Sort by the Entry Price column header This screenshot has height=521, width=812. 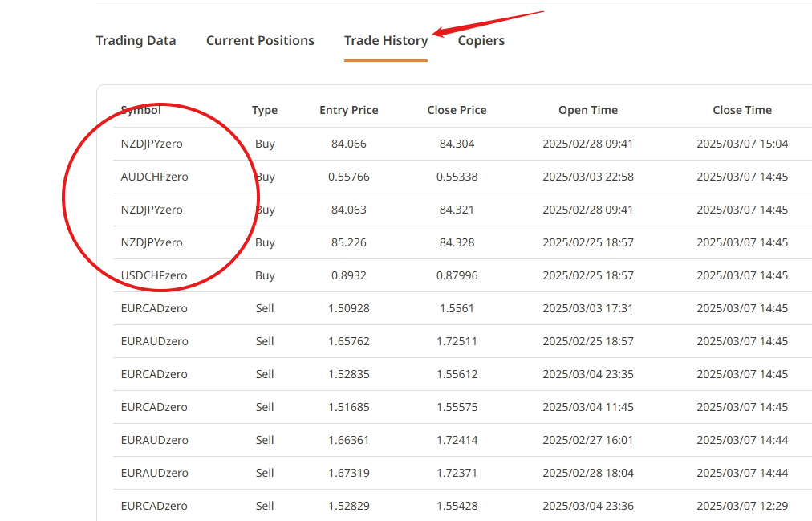click(x=348, y=110)
